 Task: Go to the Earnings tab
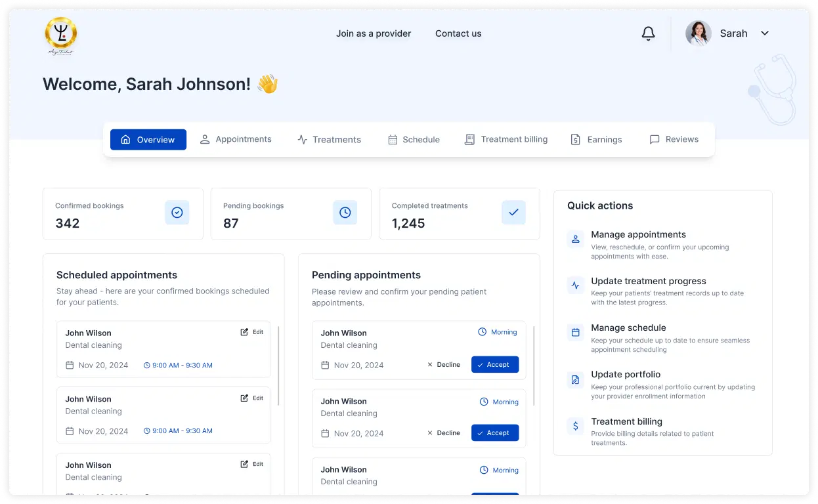click(x=596, y=139)
